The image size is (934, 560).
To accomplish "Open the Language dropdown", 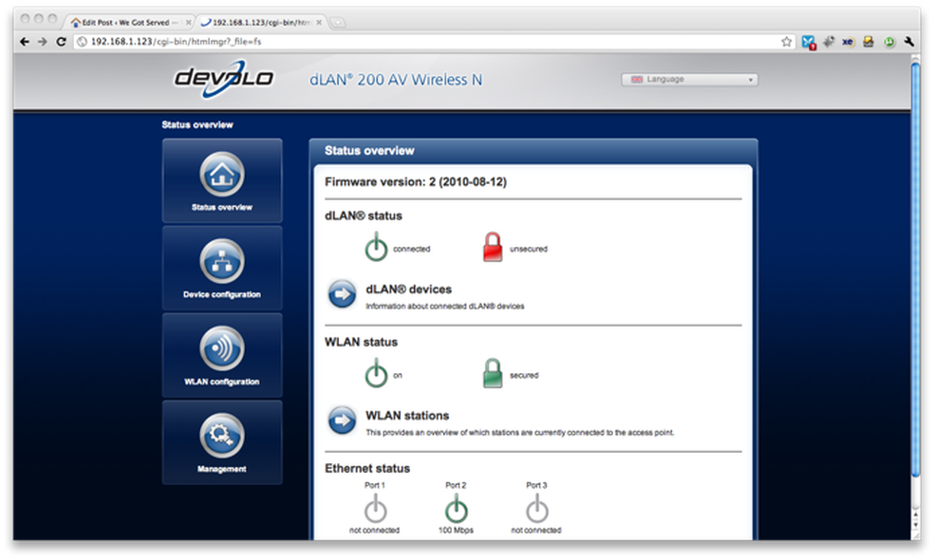I will pos(687,79).
